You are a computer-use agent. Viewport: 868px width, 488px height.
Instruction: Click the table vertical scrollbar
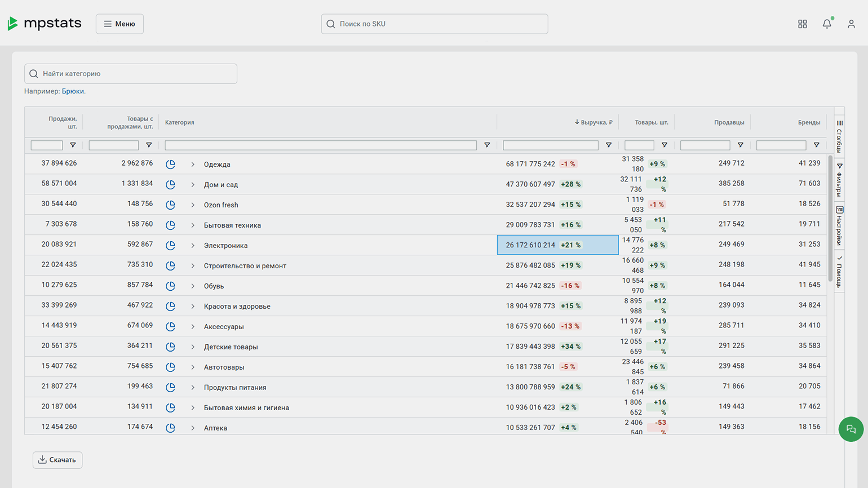point(830,220)
